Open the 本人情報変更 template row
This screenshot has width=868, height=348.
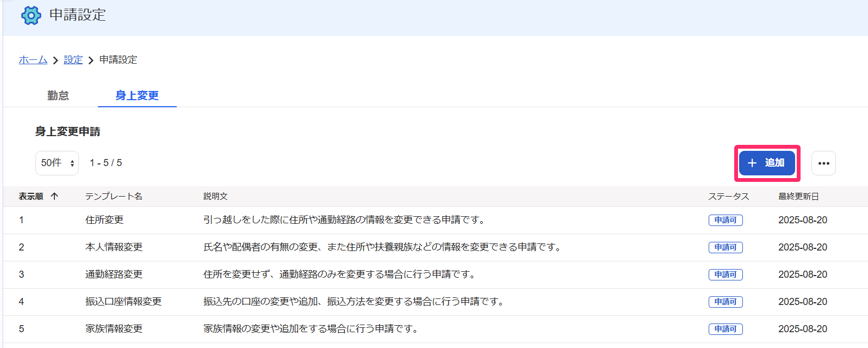tap(435, 247)
